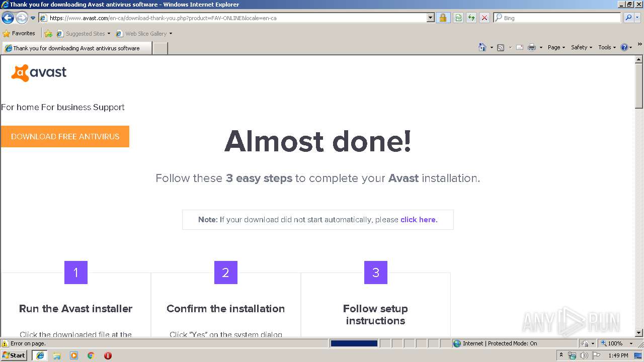644x362 pixels.
Task: Click the Action Center flag icon
Action: tap(596, 355)
